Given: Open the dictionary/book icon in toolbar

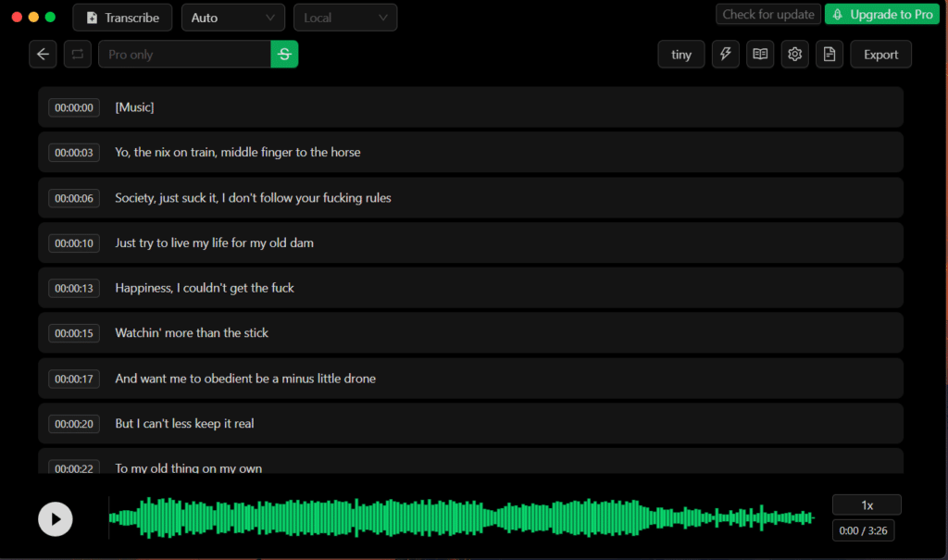Looking at the screenshot, I should click(x=759, y=54).
